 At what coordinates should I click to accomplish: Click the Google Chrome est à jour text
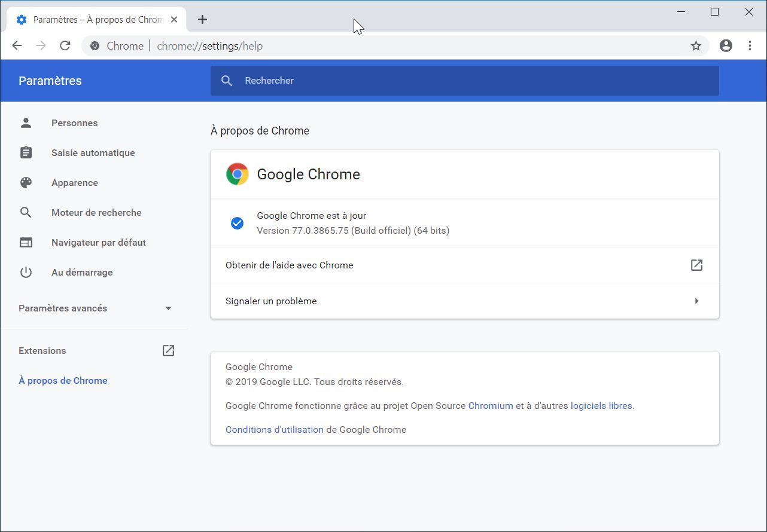[311, 215]
